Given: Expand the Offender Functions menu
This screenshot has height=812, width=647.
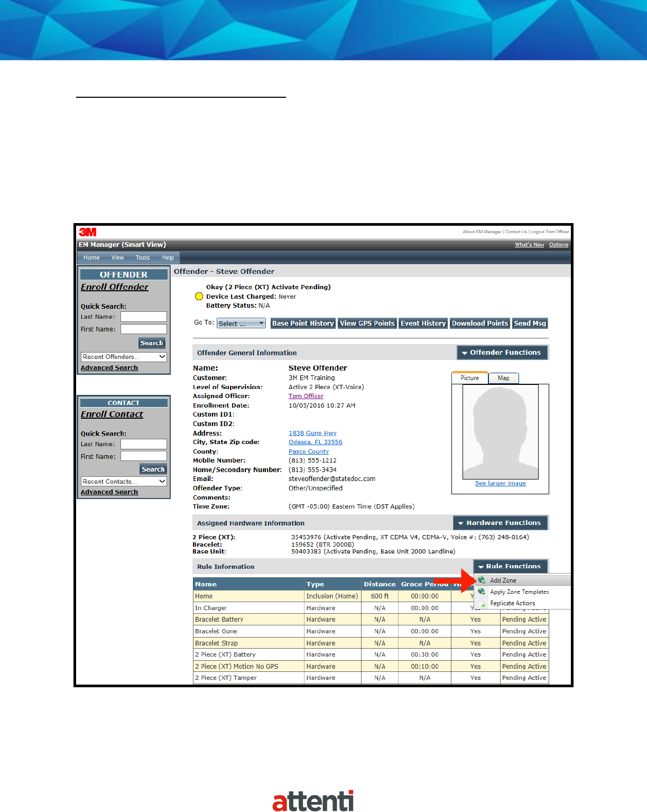Looking at the screenshot, I should coord(502,353).
